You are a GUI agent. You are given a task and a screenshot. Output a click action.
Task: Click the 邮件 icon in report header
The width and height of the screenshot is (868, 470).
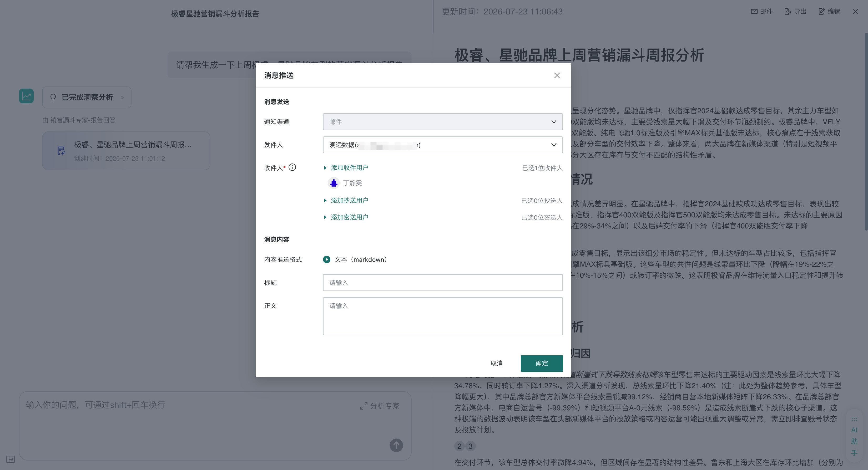pyautogui.click(x=754, y=12)
